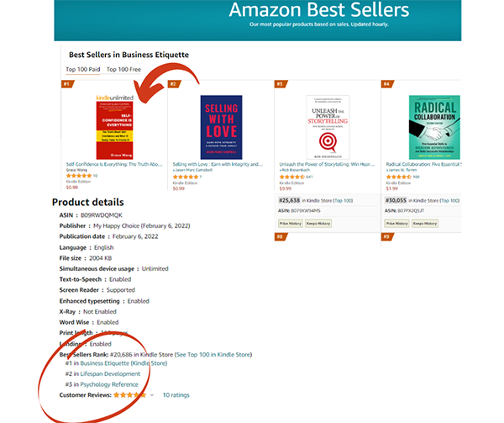Click star rating under Self-Confidence book
The image size is (504, 423).
[78, 176]
